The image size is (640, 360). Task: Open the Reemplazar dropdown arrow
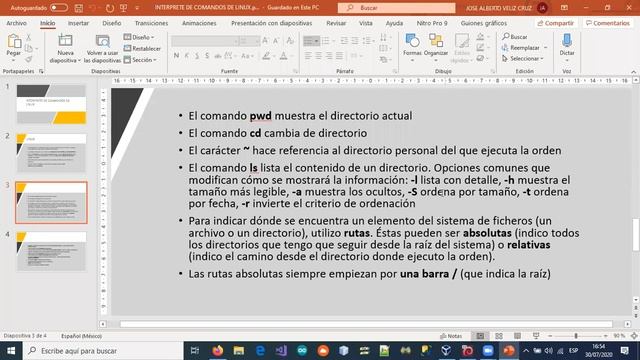click(x=546, y=48)
